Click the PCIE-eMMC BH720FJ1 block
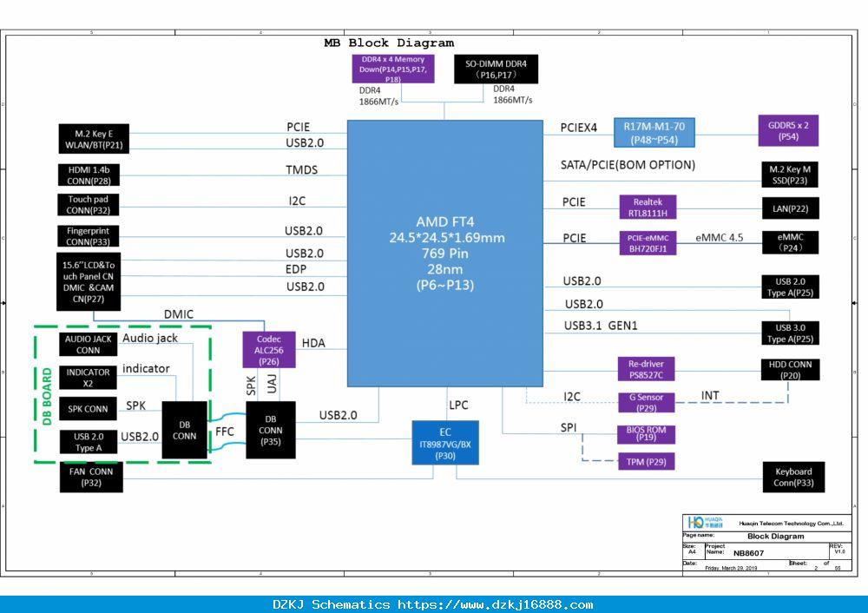 coord(648,243)
